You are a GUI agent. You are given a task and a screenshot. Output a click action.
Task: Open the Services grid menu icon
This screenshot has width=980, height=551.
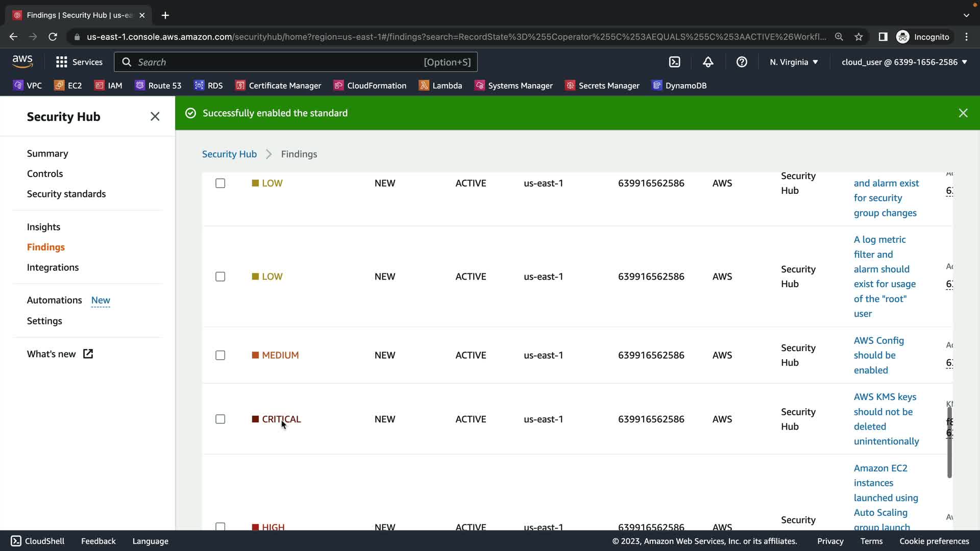pos(61,62)
